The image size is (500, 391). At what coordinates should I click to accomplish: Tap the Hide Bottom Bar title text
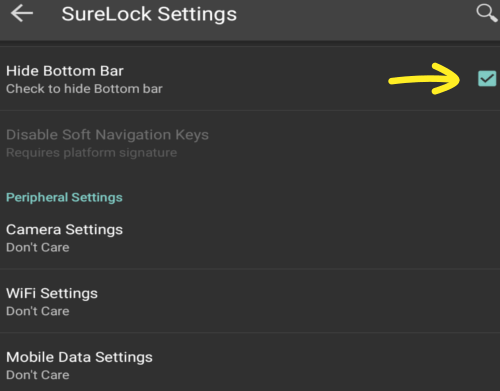(65, 71)
